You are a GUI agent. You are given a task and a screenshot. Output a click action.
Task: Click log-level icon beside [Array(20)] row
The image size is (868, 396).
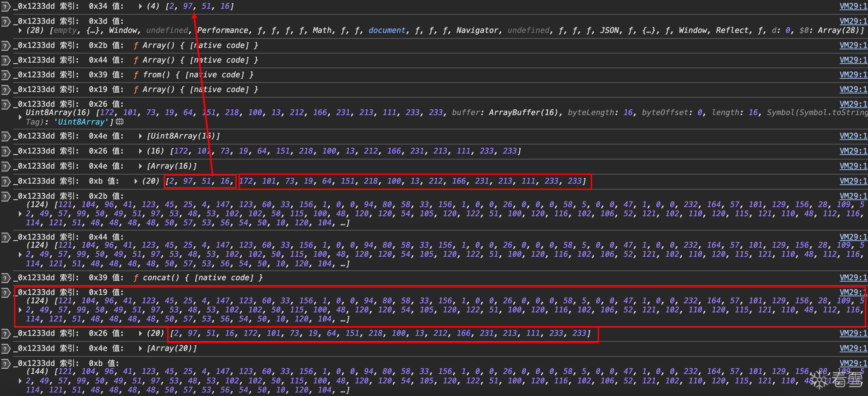(x=5, y=349)
